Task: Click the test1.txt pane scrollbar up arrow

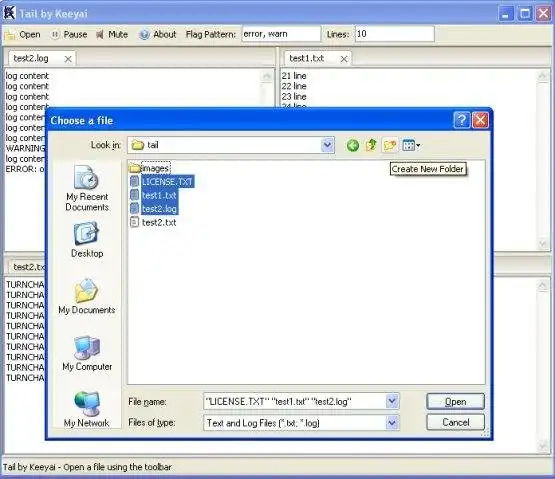Action: [543, 75]
